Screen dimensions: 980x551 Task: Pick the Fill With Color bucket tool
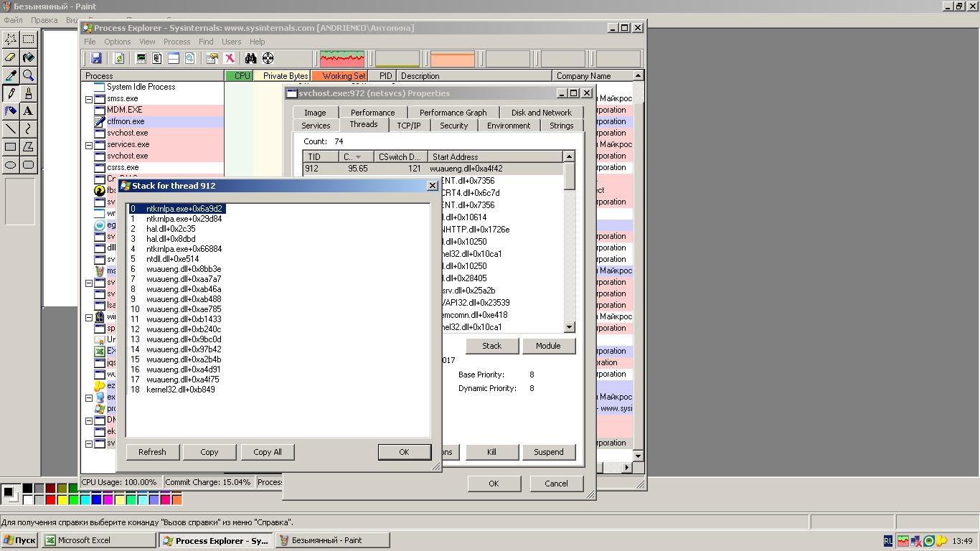pyautogui.click(x=28, y=57)
